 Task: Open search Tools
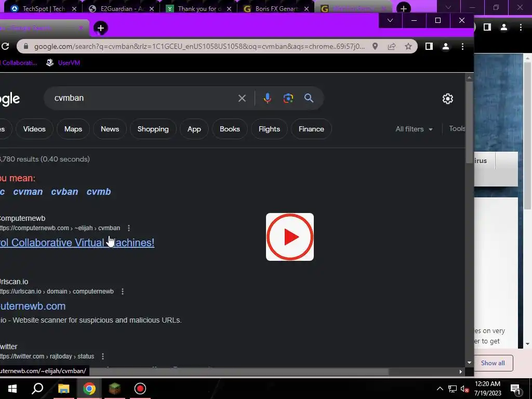click(x=457, y=129)
